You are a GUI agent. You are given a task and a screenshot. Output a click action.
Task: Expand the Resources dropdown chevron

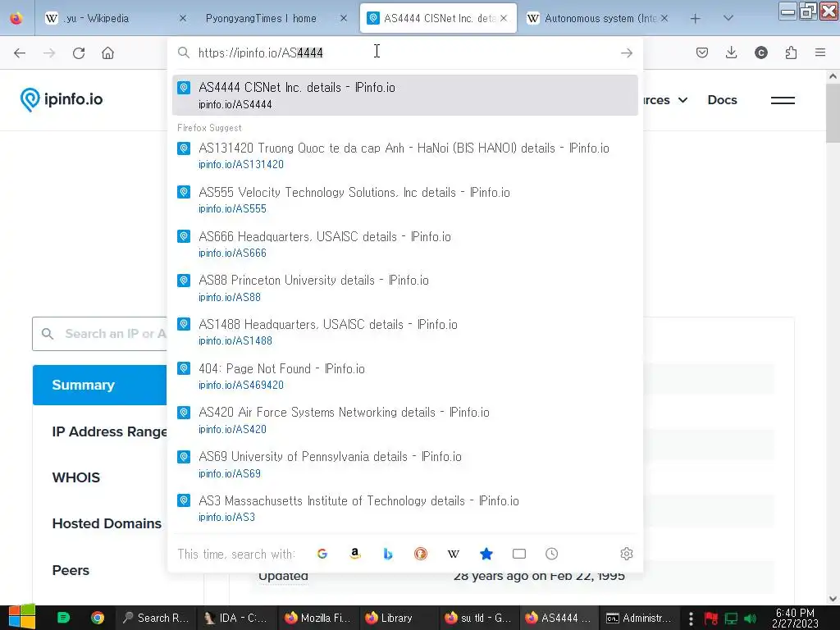coord(682,100)
